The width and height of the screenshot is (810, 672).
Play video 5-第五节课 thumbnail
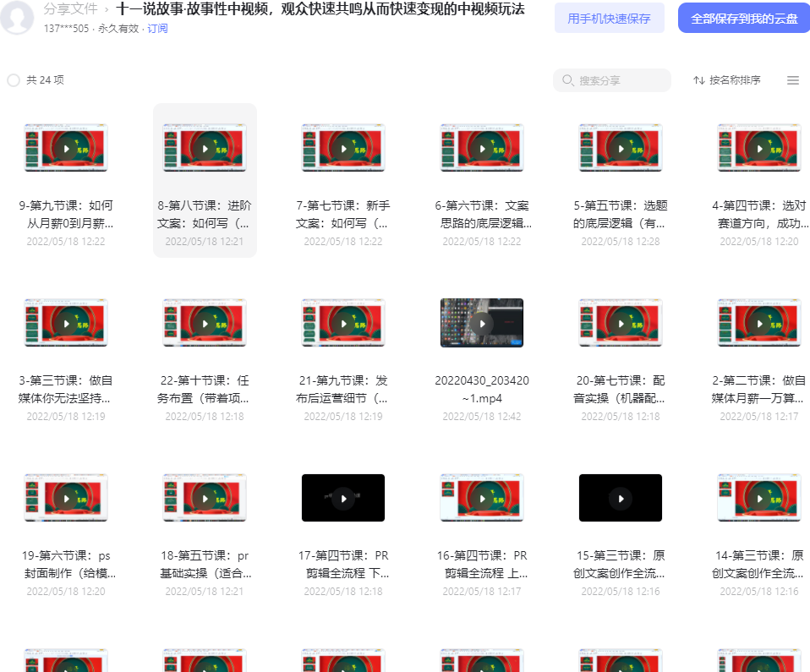[x=621, y=148]
